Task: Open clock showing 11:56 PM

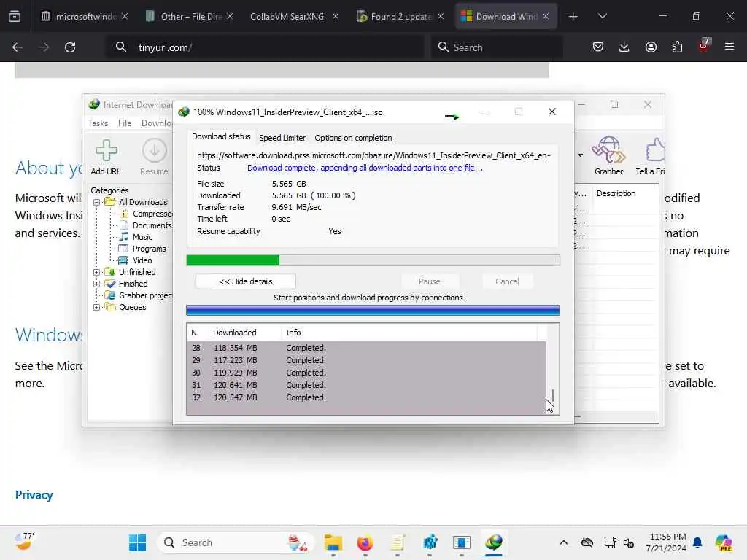Action: (665, 542)
